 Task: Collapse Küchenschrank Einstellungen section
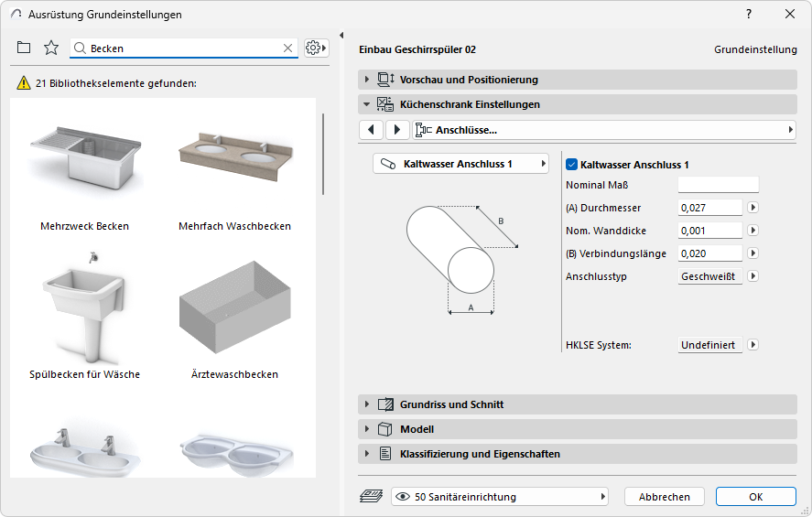pyautogui.click(x=367, y=104)
